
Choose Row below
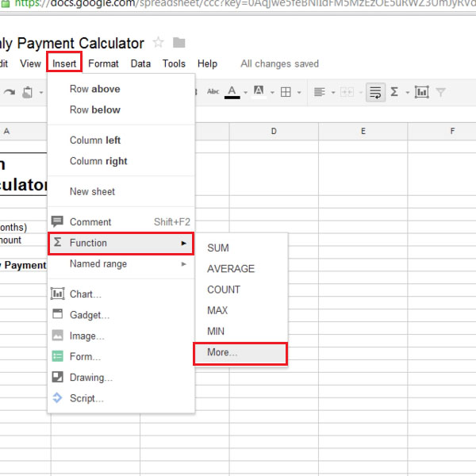click(121, 109)
